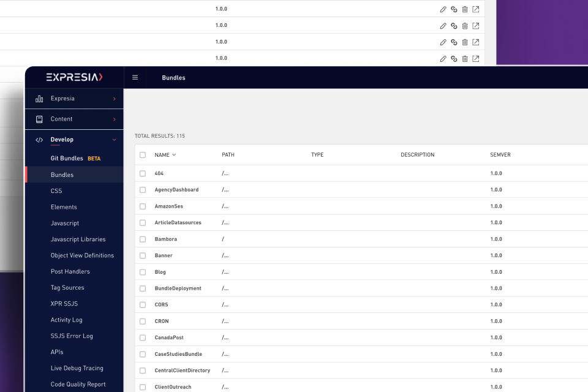
Task: Click the link icon in the second row
Action: [x=454, y=26]
